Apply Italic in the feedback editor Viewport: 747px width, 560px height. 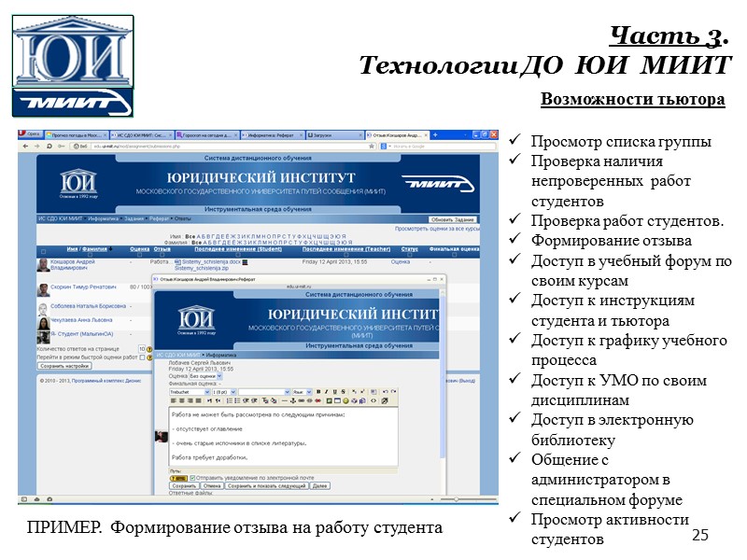(x=326, y=392)
